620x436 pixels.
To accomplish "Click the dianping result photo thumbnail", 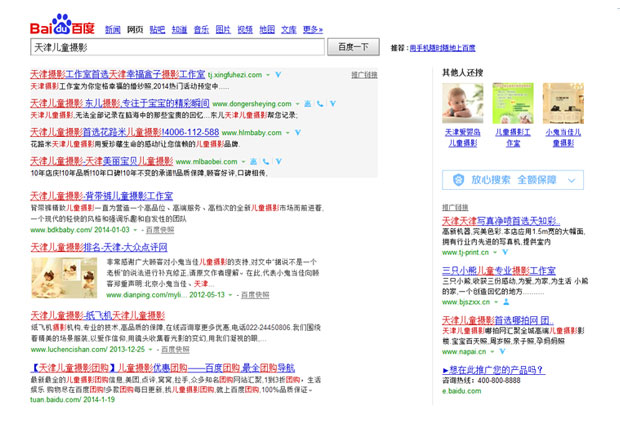I will point(64,278).
